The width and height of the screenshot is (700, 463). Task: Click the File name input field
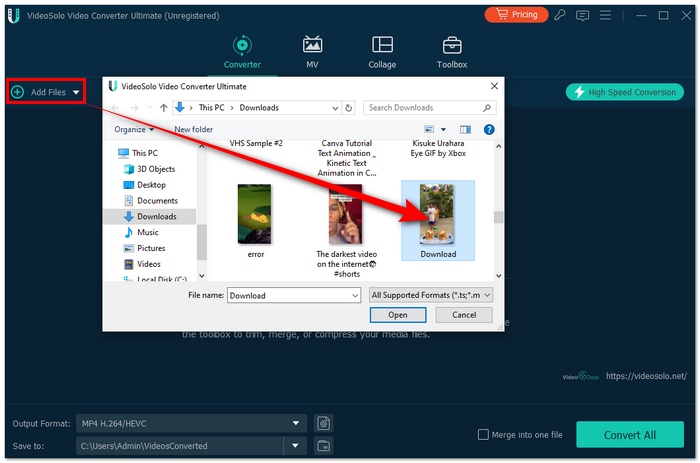290,295
